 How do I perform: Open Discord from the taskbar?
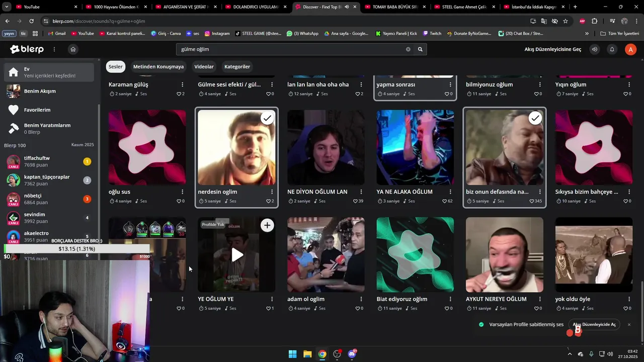tap(352, 354)
